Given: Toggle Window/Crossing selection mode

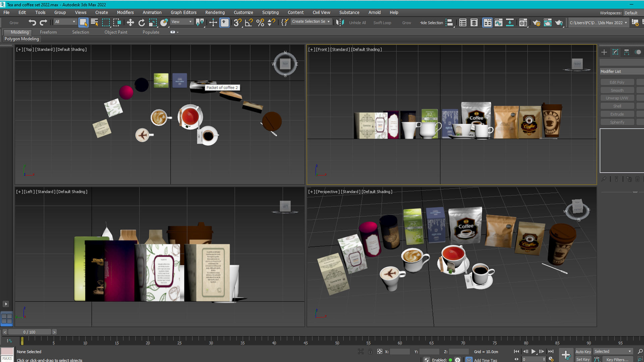Looking at the screenshot, I should click(x=117, y=22).
